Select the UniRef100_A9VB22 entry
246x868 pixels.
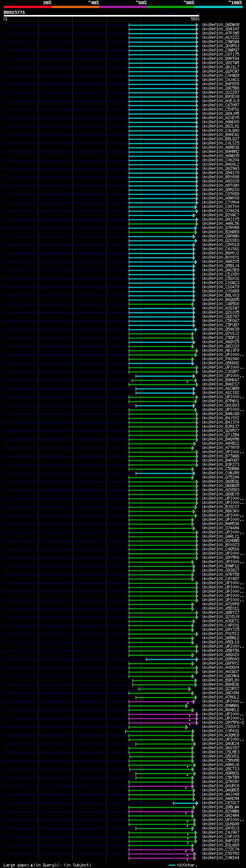(x=221, y=443)
